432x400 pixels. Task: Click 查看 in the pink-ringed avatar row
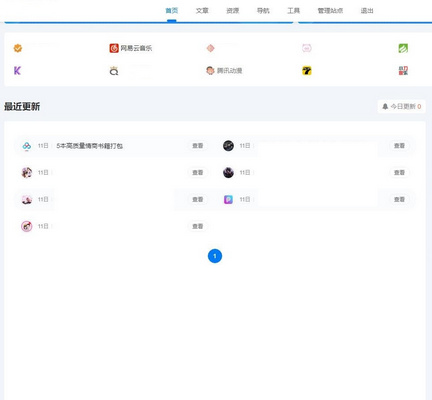tap(198, 226)
